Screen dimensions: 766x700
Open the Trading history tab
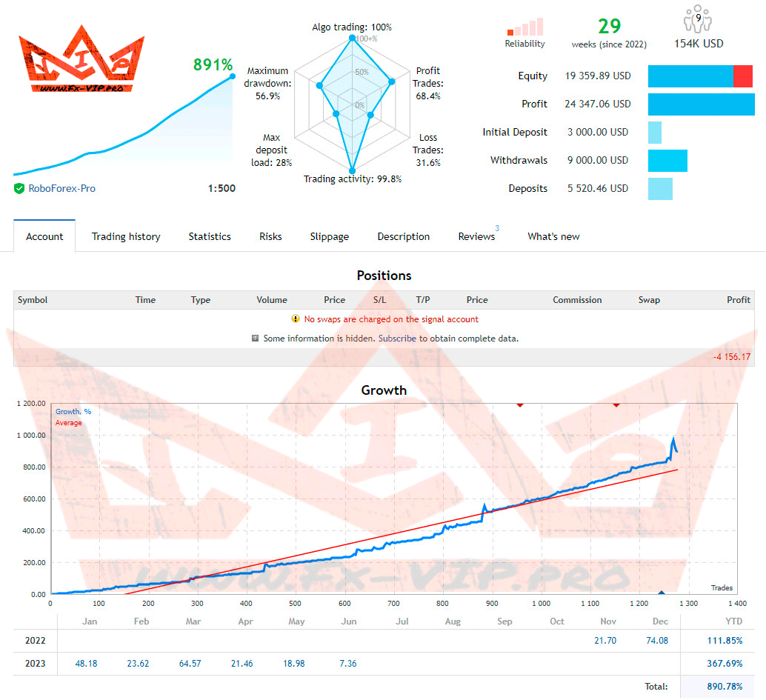point(126,236)
